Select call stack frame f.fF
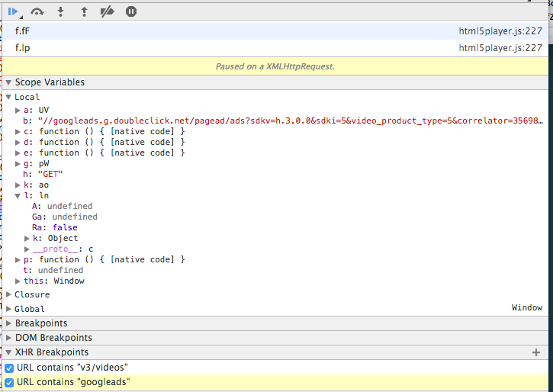The width and height of the screenshot is (553, 392). tap(275, 31)
